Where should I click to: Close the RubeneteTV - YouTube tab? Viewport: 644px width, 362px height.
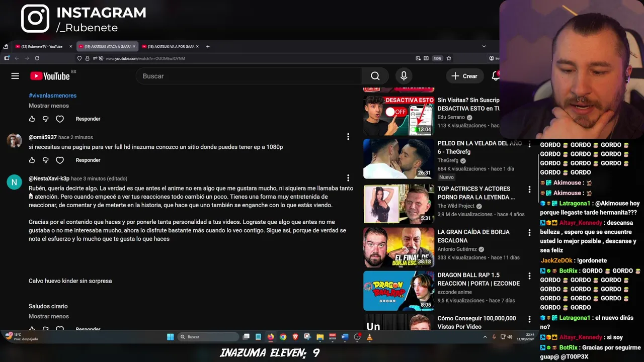click(70, 46)
